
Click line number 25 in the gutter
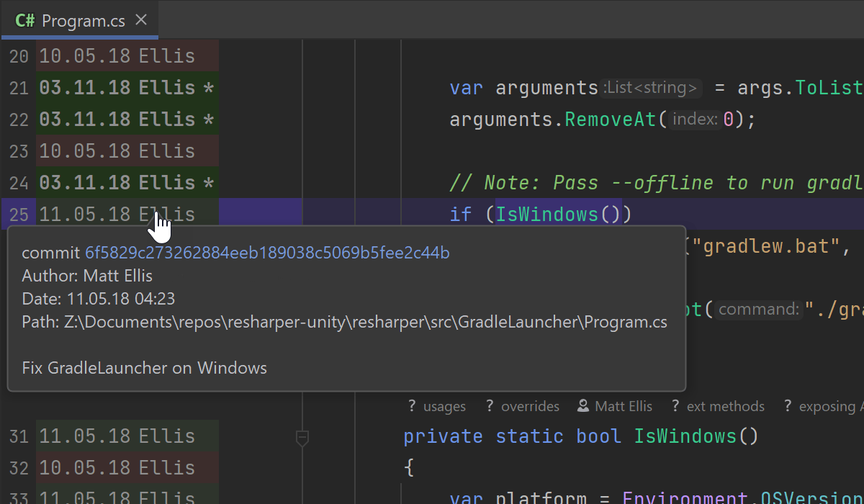click(x=19, y=215)
